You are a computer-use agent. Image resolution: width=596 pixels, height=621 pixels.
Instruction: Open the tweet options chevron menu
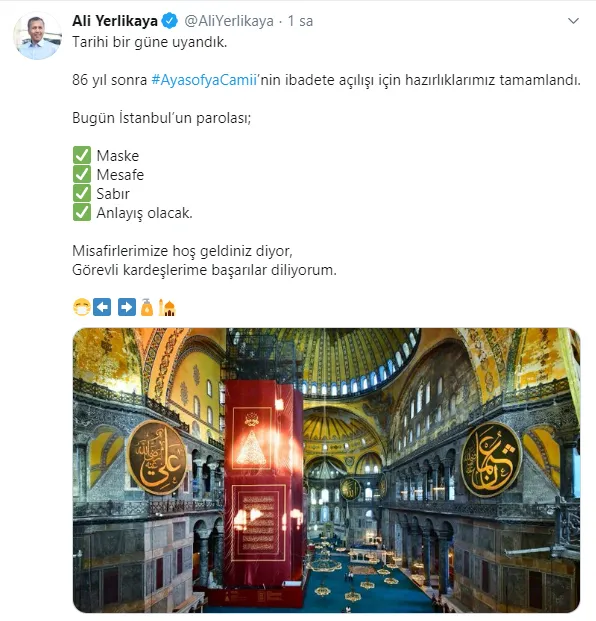(573, 21)
